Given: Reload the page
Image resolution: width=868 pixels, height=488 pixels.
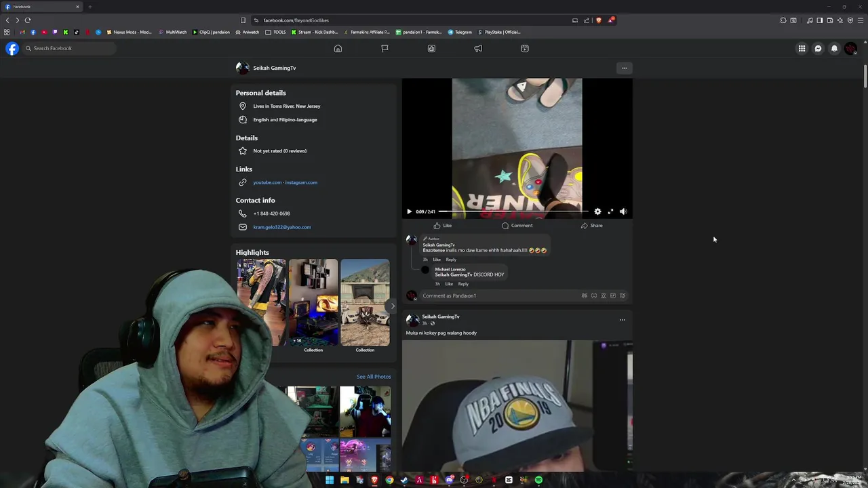Looking at the screenshot, I should coord(28,20).
